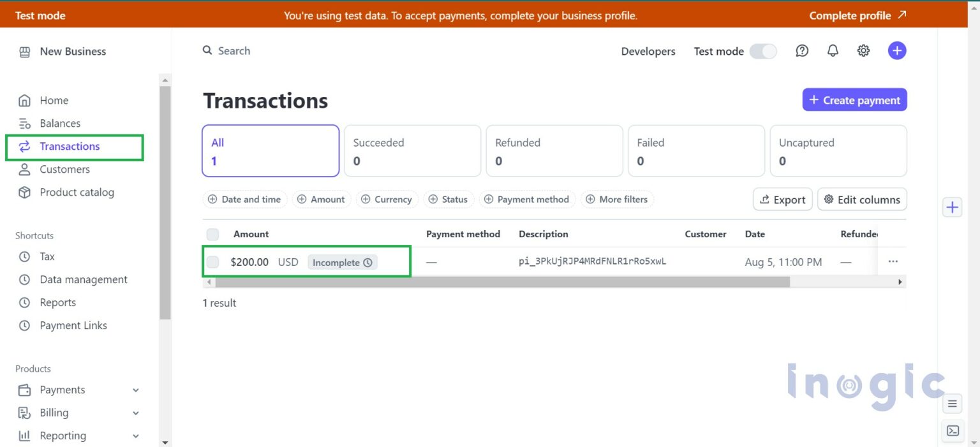Open notifications via the bell icon
Screen dimensions: 980x447
pos(833,50)
